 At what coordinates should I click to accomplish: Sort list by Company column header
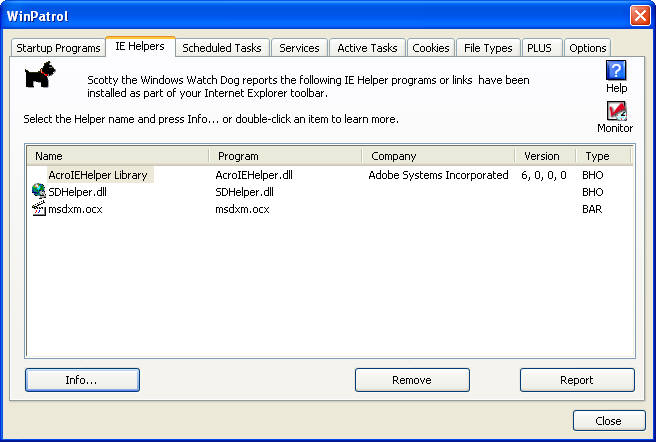click(x=438, y=156)
